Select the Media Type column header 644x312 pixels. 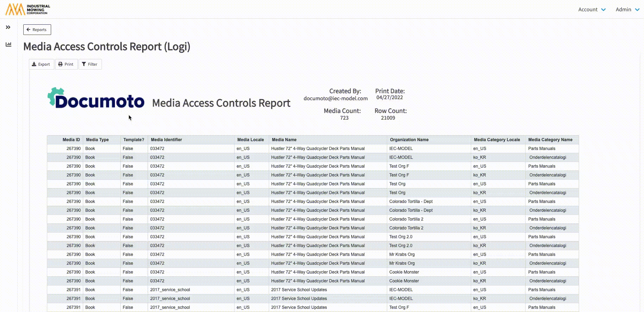click(97, 140)
